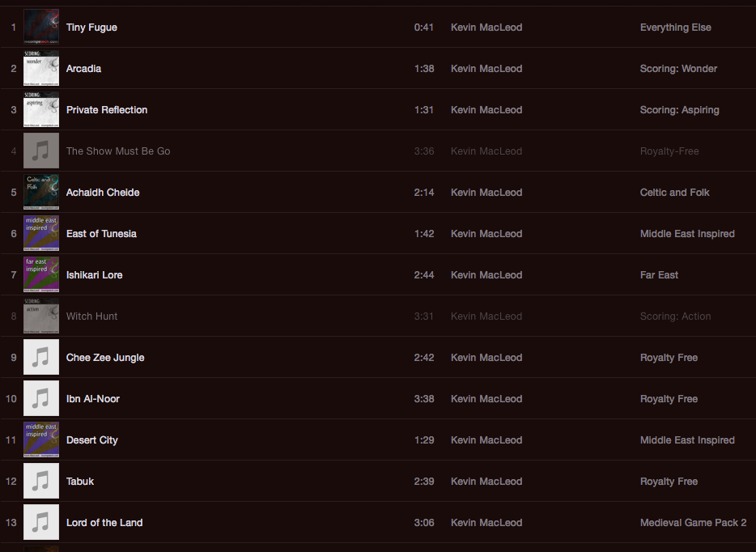Image resolution: width=756 pixels, height=552 pixels.
Task: Open the Scoring: Wonder album link
Action: pos(678,69)
